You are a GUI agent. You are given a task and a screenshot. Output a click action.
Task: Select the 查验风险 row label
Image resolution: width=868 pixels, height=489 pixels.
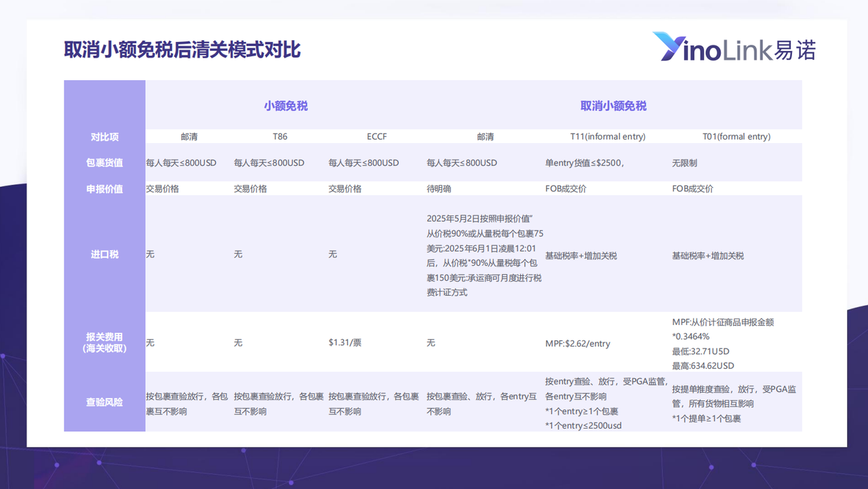coord(104,402)
